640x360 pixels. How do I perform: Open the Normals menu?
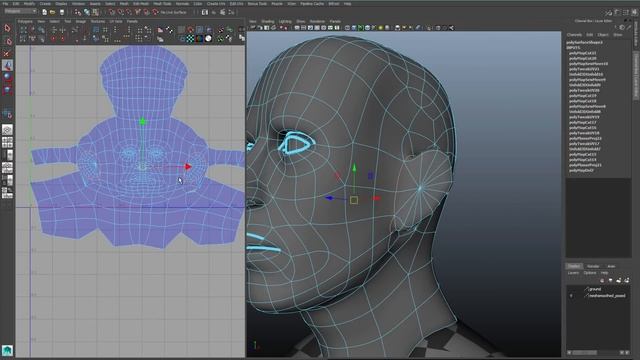[182, 4]
